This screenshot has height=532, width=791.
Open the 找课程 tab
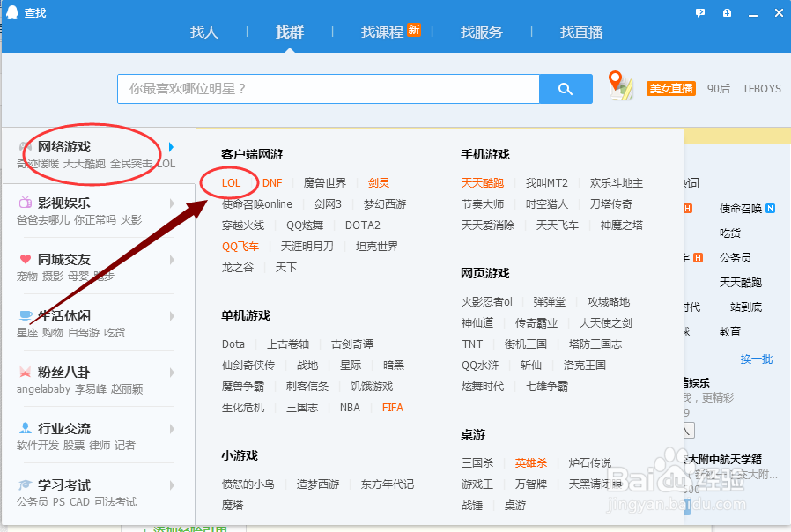pyautogui.click(x=382, y=33)
